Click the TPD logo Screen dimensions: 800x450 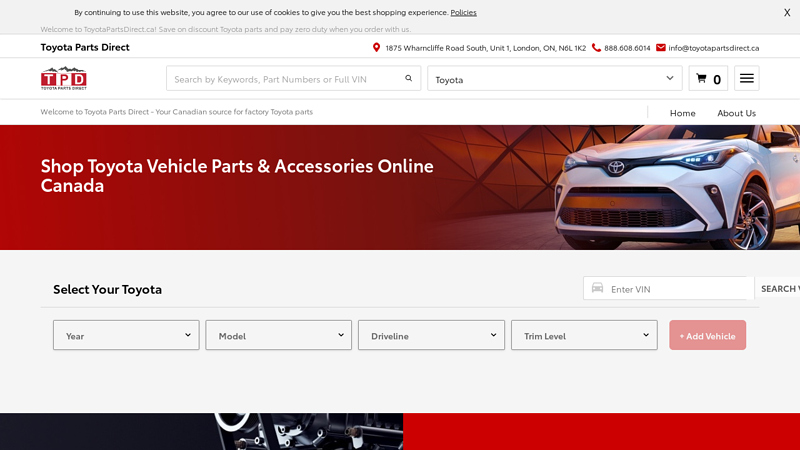click(x=64, y=78)
